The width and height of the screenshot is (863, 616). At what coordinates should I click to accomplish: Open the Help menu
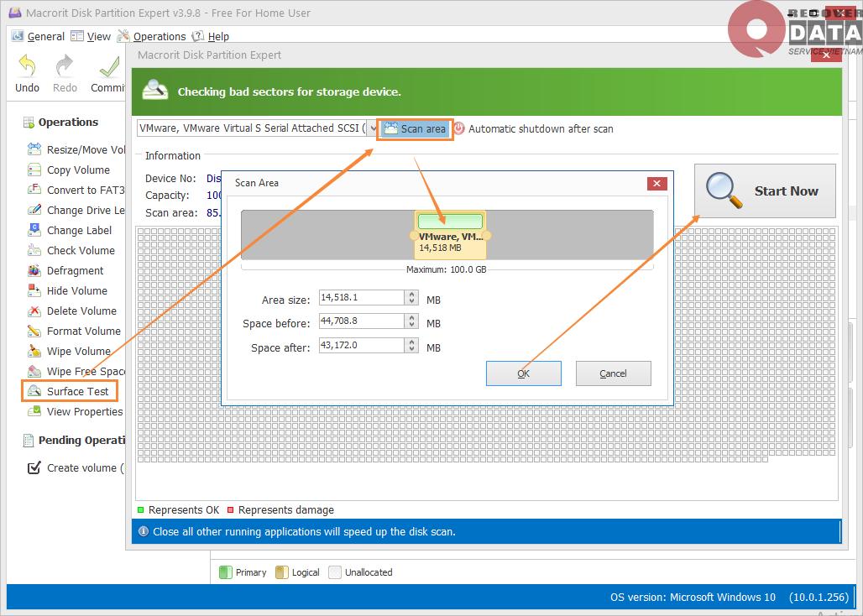click(x=210, y=36)
